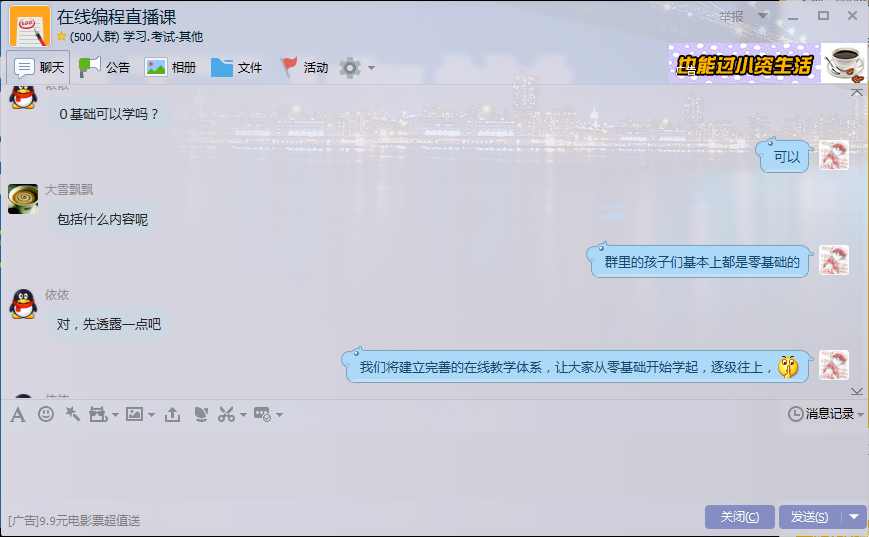869x537 pixels.
Task: Open the font style tool
Action: pyautogui.click(x=18, y=414)
